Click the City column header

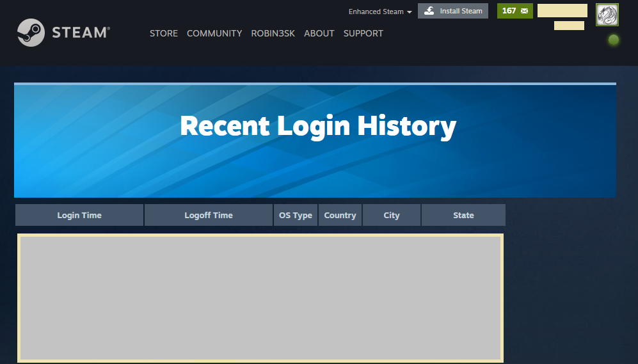pyautogui.click(x=392, y=215)
